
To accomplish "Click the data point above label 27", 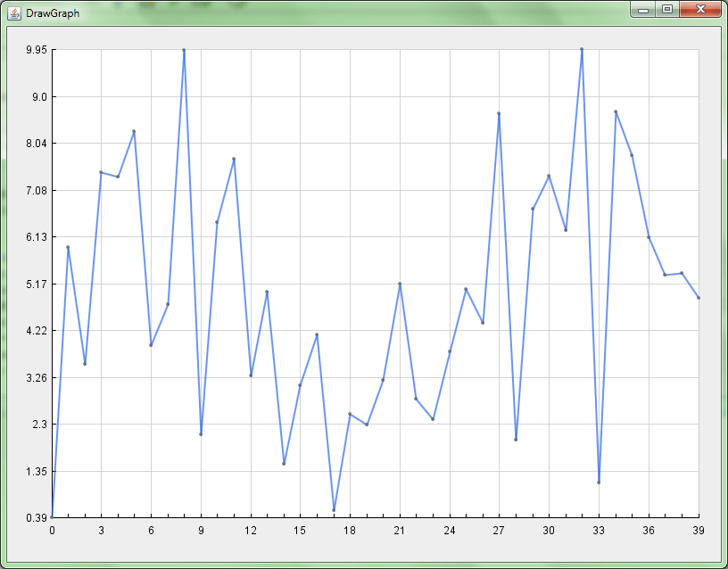I will pyautogui.click(x=500, y=112).
